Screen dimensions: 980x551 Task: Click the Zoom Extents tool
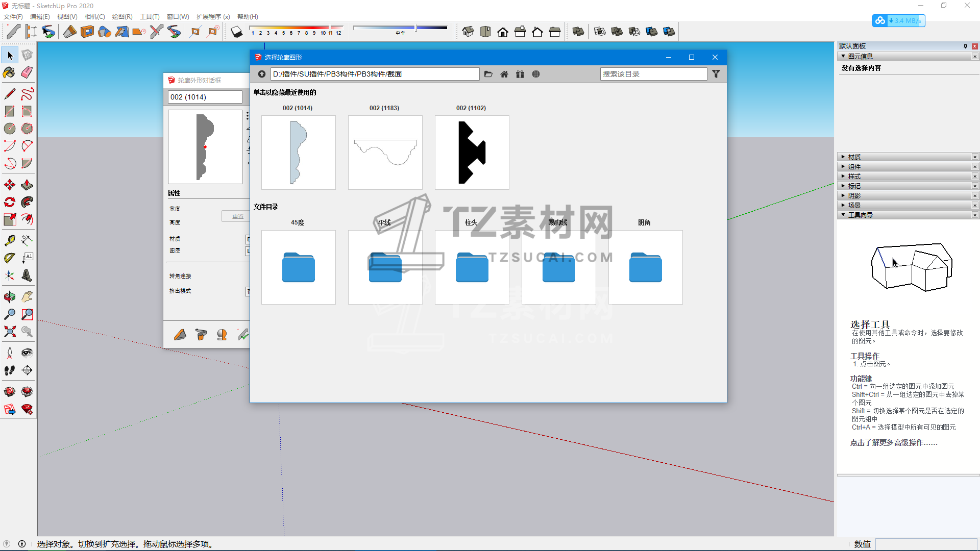point(9,332)
